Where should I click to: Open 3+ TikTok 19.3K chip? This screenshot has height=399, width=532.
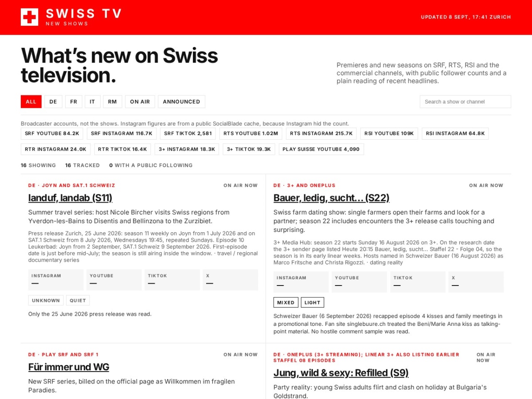[249, 149]
